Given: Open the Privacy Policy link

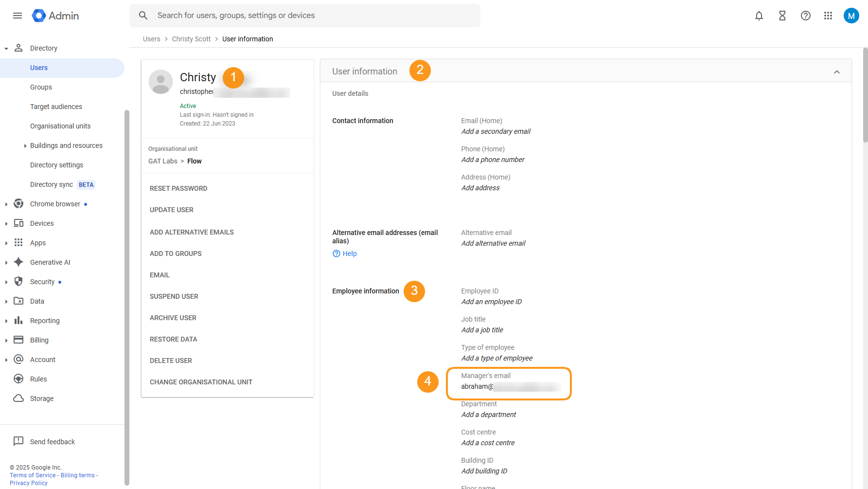Looking at the screenshot, I should click(28, 482).
